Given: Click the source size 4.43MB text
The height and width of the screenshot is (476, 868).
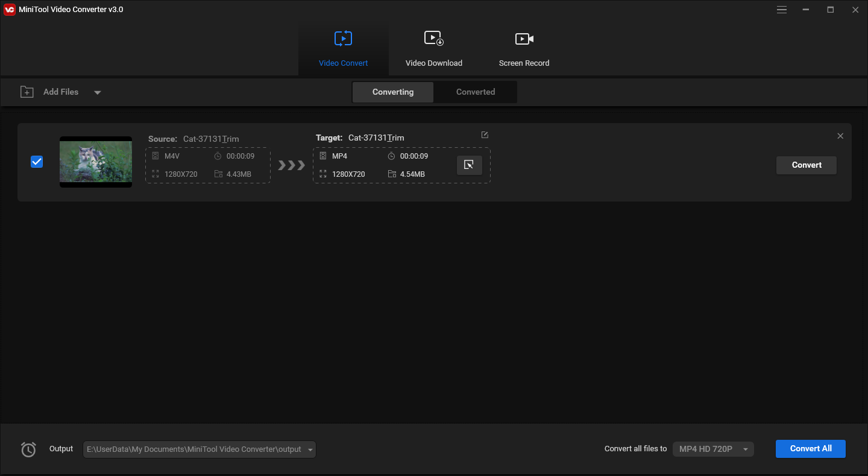Looking at the screenshot, I should 239,174.
